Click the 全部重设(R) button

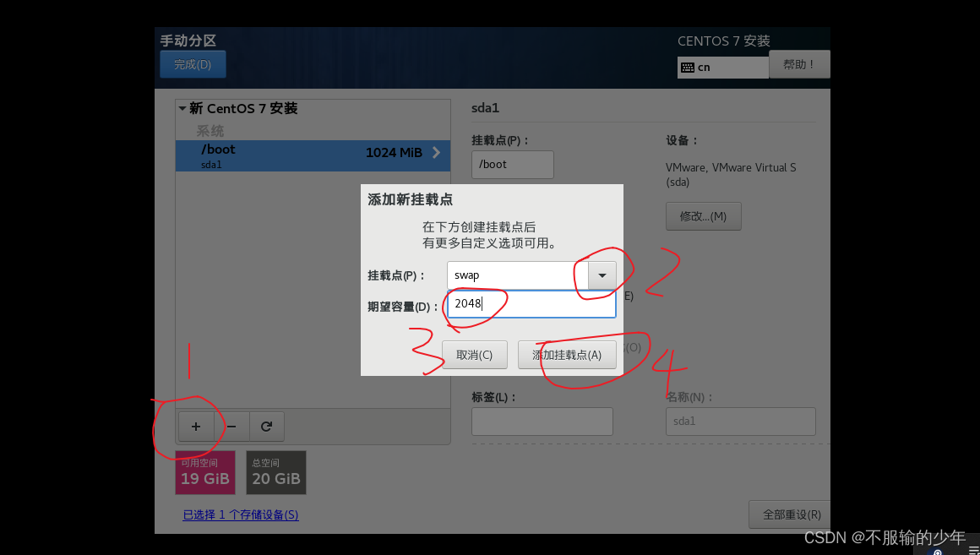[790, 514]
